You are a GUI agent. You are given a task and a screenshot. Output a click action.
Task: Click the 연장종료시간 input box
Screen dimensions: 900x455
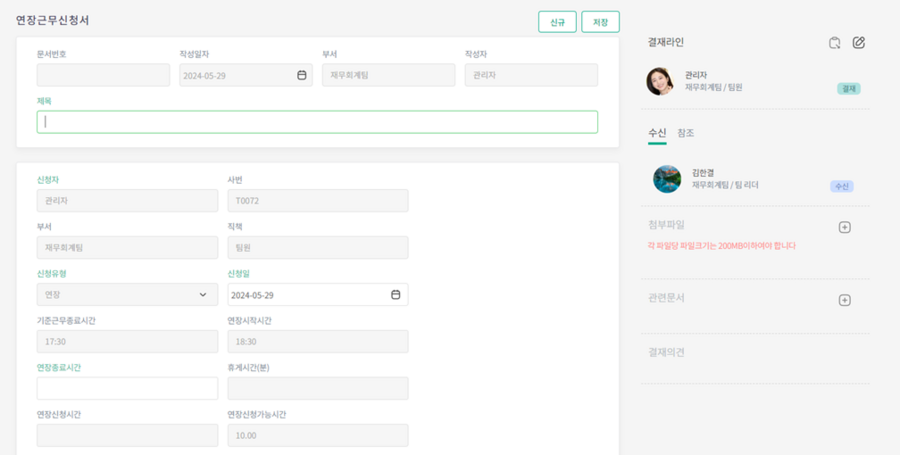(127, 388)
